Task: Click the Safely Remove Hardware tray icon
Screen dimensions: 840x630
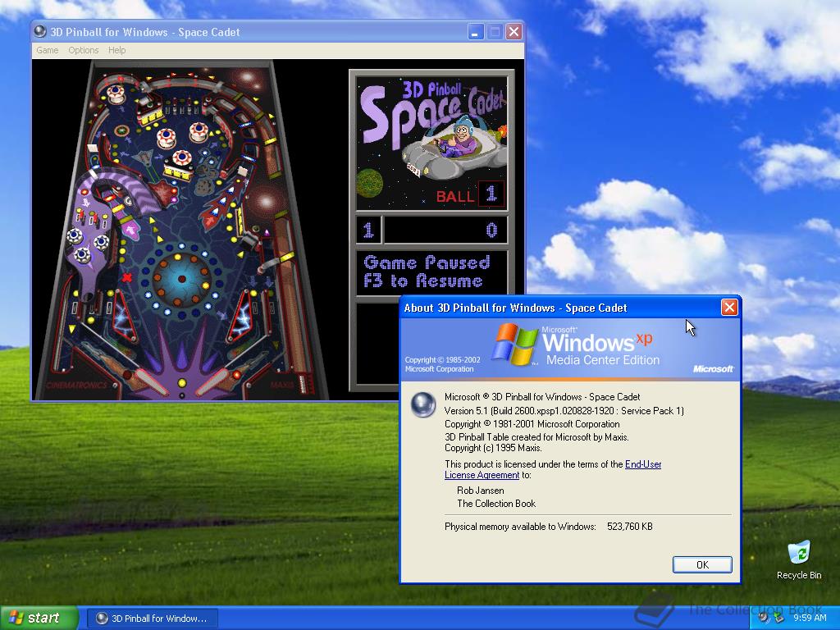Action: [x=778, y=618]
